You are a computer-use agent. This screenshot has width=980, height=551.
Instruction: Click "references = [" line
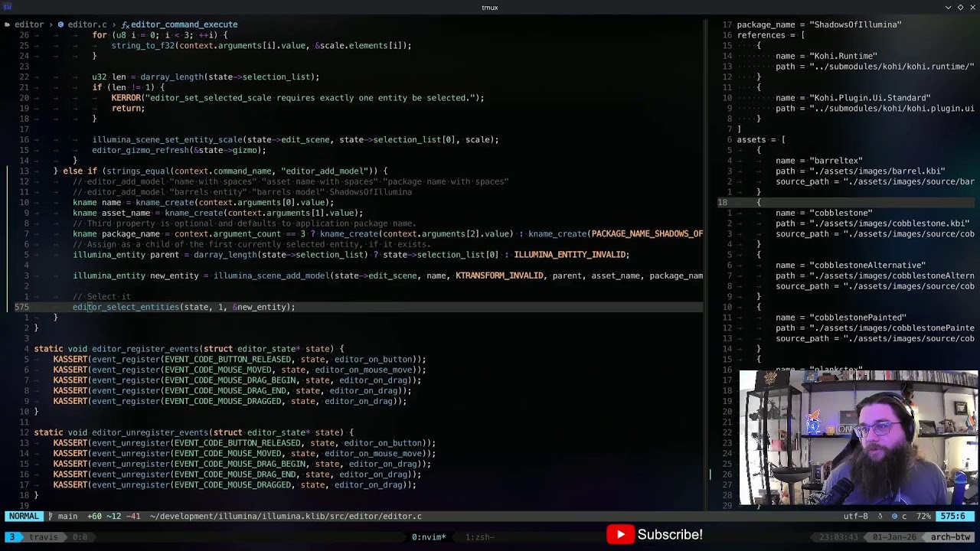click(x=770, y=35)
